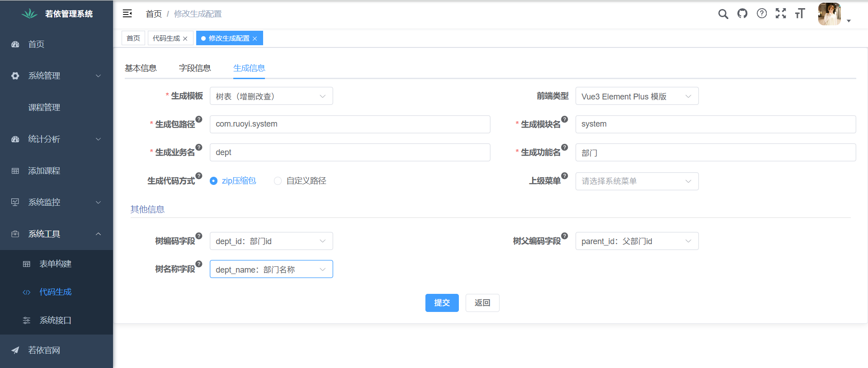
Task: Open the 树名称字段 dropdown
Action: pyautogui.click(x=271, y=269)
